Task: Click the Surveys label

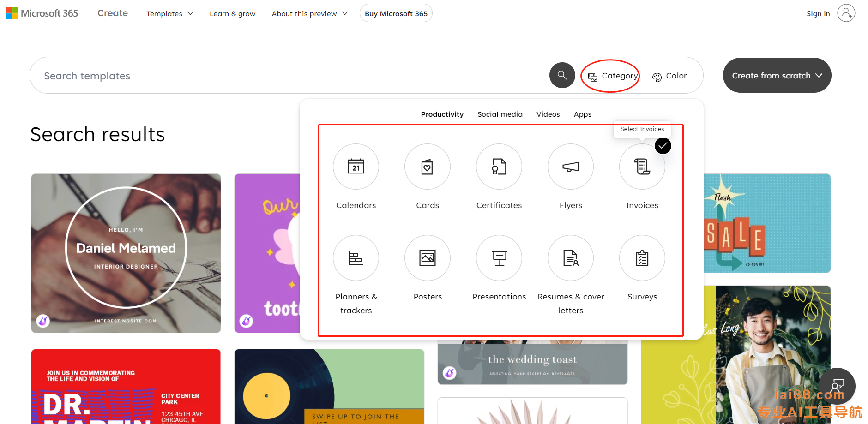Action: (x=642, y=297)
